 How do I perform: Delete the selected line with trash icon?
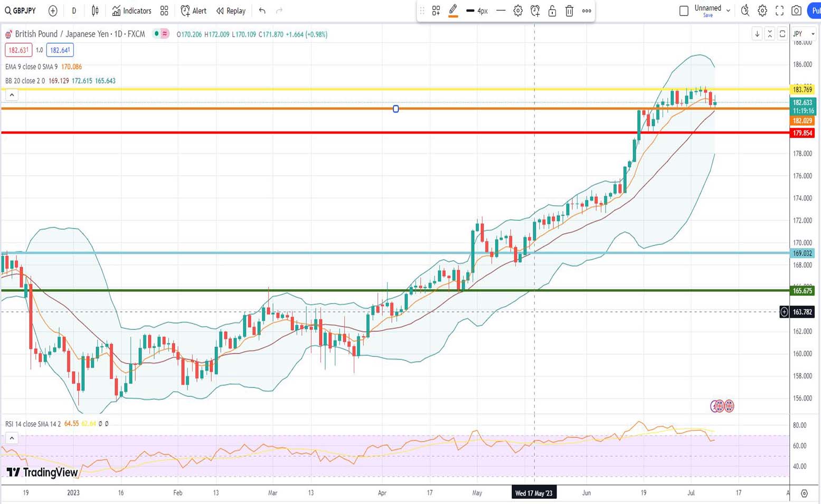click(x=569, y=11)
